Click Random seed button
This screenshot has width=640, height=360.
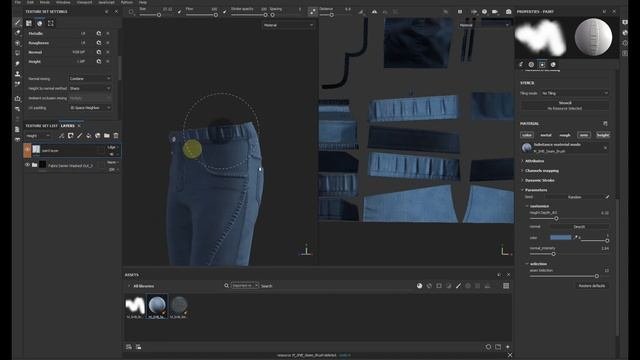pyautogui.click(x=575, y=197)
